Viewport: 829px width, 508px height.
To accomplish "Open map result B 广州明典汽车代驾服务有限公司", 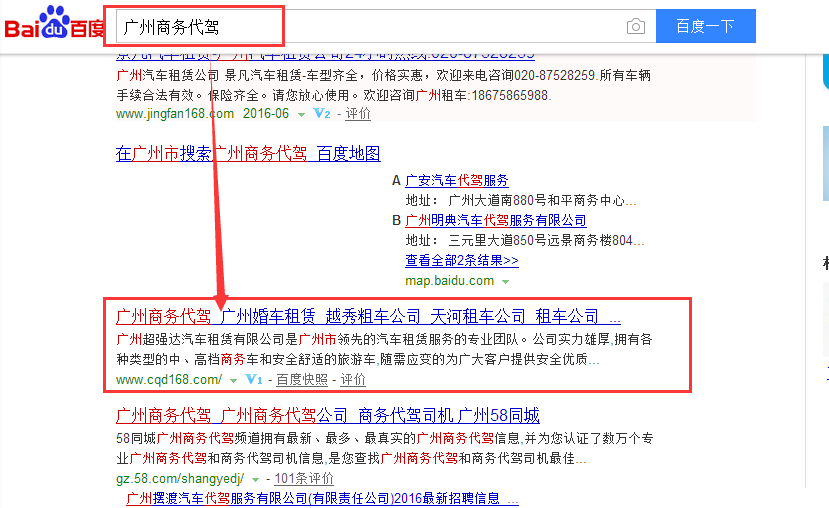I will [496, 220].
